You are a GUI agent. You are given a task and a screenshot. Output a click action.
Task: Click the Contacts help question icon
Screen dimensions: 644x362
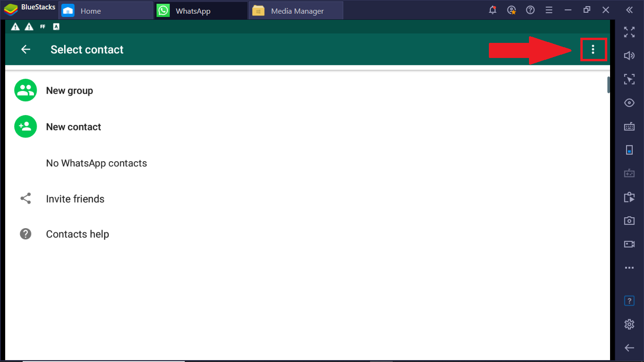pyautogui.click(x=25, y=234)
